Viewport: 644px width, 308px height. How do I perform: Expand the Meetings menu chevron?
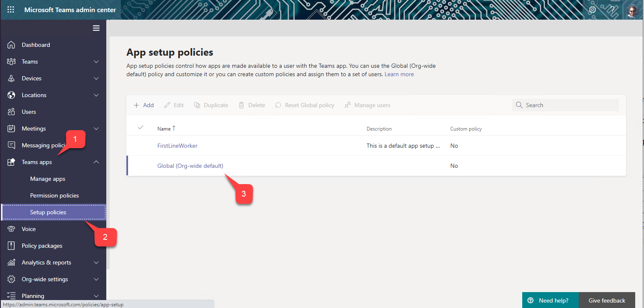click(96, 128)
